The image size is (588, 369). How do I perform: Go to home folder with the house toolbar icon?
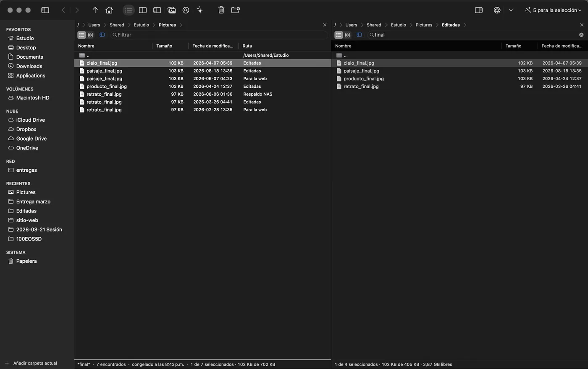click(x=109, y=10)
